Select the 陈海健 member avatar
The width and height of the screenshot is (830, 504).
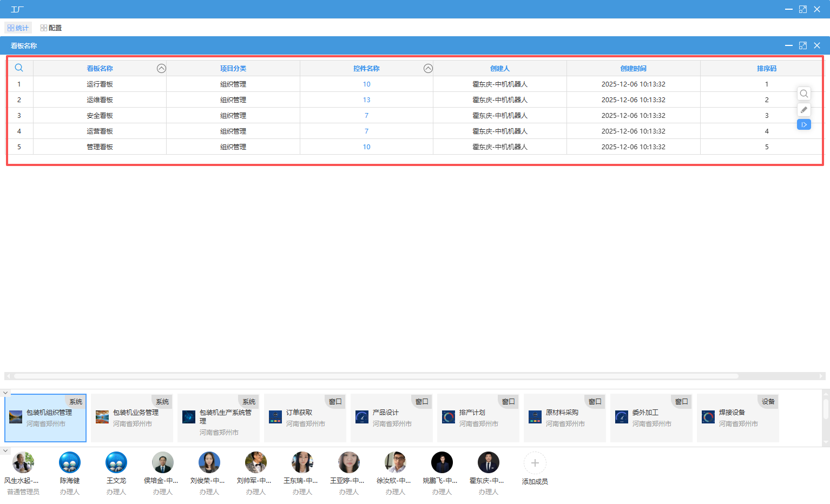(70, 463)
